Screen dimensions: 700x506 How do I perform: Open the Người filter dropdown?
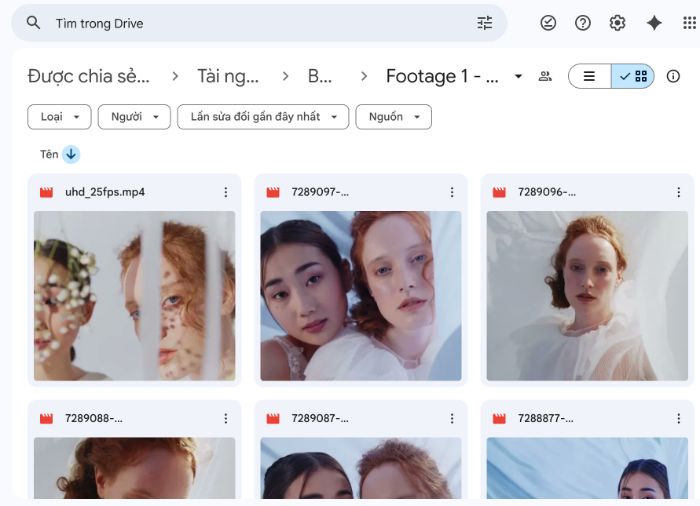click(x=134, y=117)
